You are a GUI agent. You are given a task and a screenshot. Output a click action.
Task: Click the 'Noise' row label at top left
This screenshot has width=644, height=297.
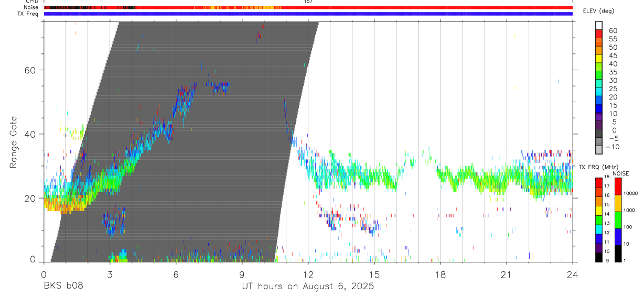click(x=31, y=7)
